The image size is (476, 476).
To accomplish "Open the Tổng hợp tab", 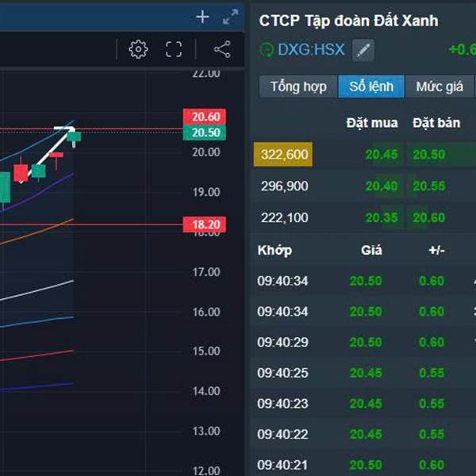I will (298, 86).
